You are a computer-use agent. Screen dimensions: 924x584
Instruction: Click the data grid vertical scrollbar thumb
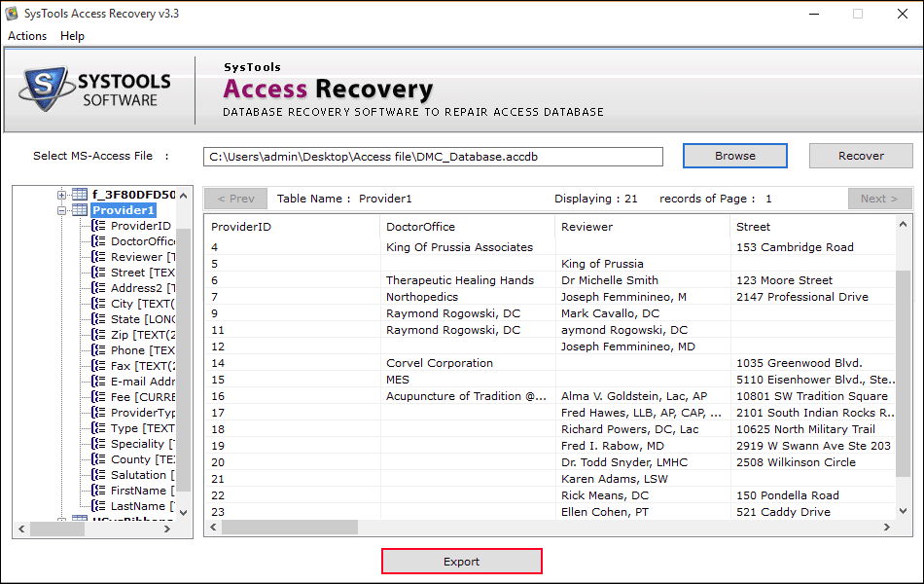click(x=903, y=374)
